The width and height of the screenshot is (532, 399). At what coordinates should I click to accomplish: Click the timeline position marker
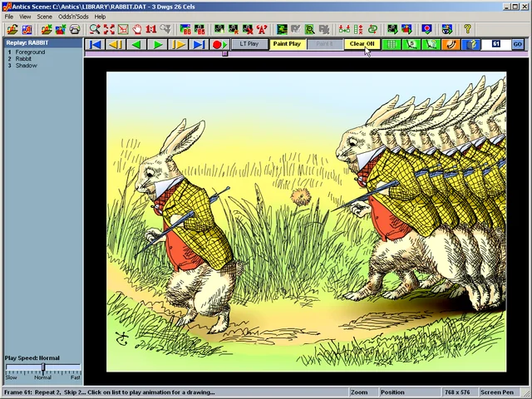pyautogui.click(x=224, y=53)
